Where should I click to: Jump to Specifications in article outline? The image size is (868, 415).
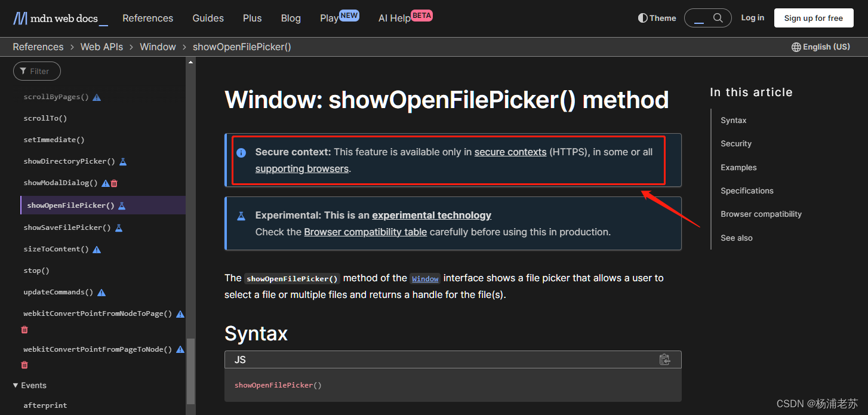(x=747, y=190)
